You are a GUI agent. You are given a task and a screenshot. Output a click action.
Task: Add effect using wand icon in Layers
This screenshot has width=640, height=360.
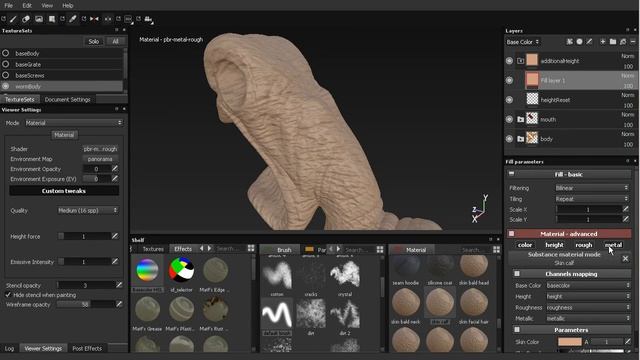(x=570, y=42)
